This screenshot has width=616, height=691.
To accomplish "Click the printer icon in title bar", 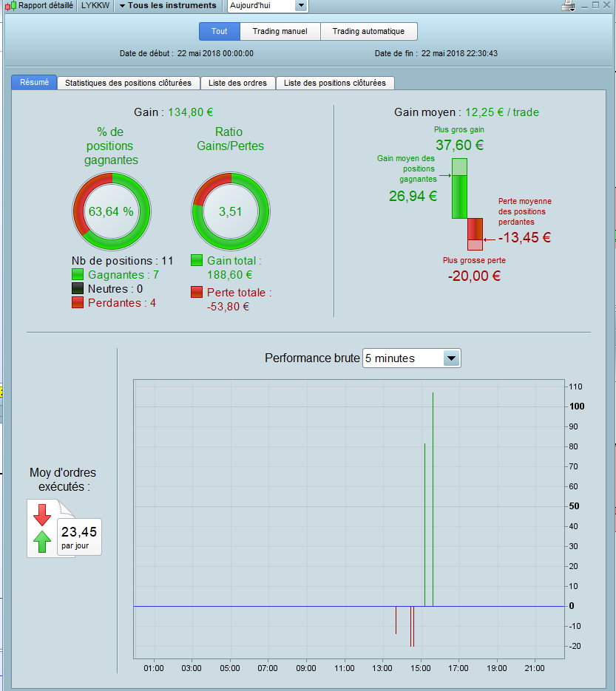I will (x=569, y=6).
